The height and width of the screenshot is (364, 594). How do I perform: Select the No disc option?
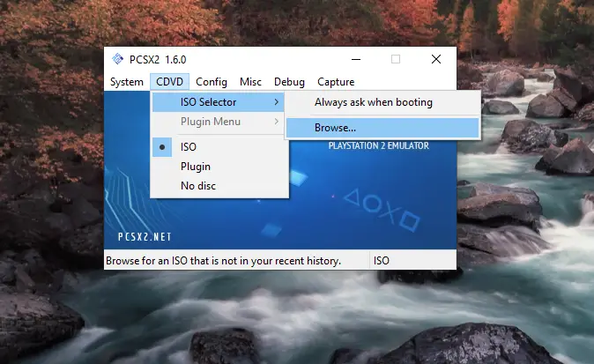(x=219, y=186)
